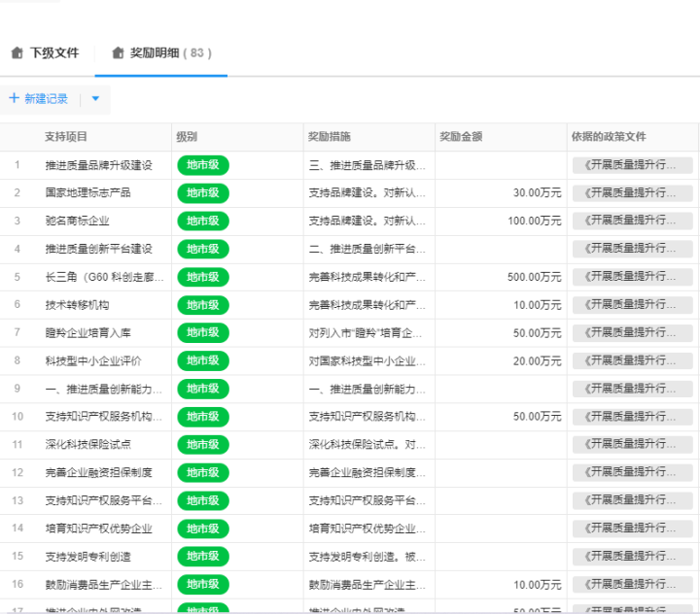Open policy file link for 培育知识产权优势企业
The width and height of the screenshot is (700, 614).
coord(633,529)
